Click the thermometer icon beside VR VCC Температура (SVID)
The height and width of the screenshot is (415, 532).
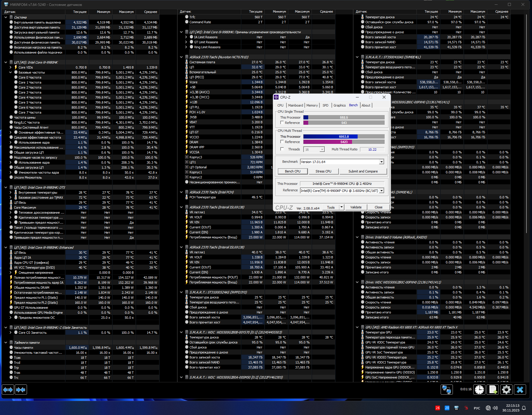click(11, 268)
